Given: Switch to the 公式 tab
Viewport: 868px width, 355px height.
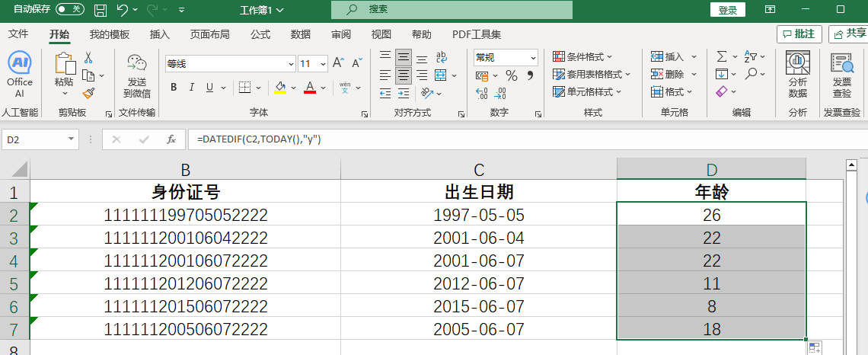Looking at the screenshot, I should pyautogui.click(x=260, y=34).
